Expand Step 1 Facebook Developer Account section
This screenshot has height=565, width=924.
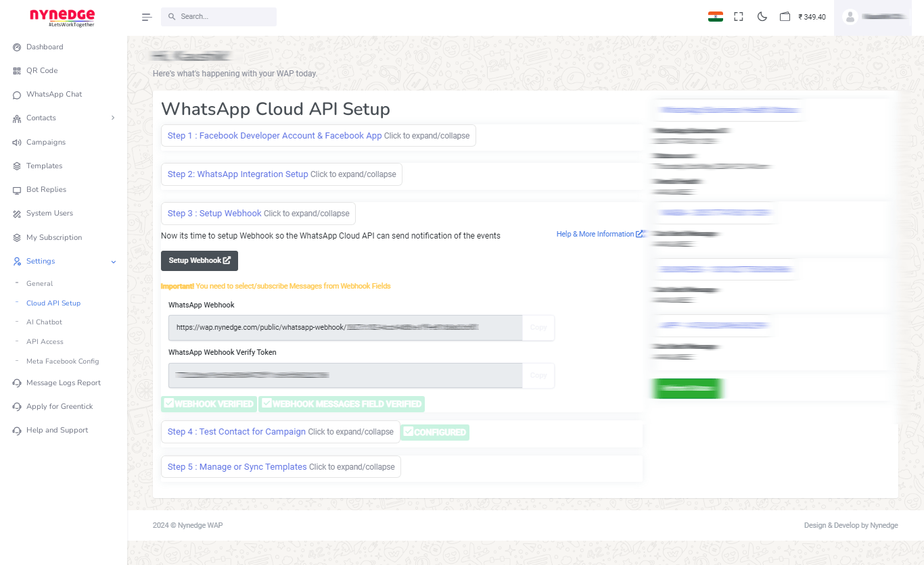pos(319,136)
